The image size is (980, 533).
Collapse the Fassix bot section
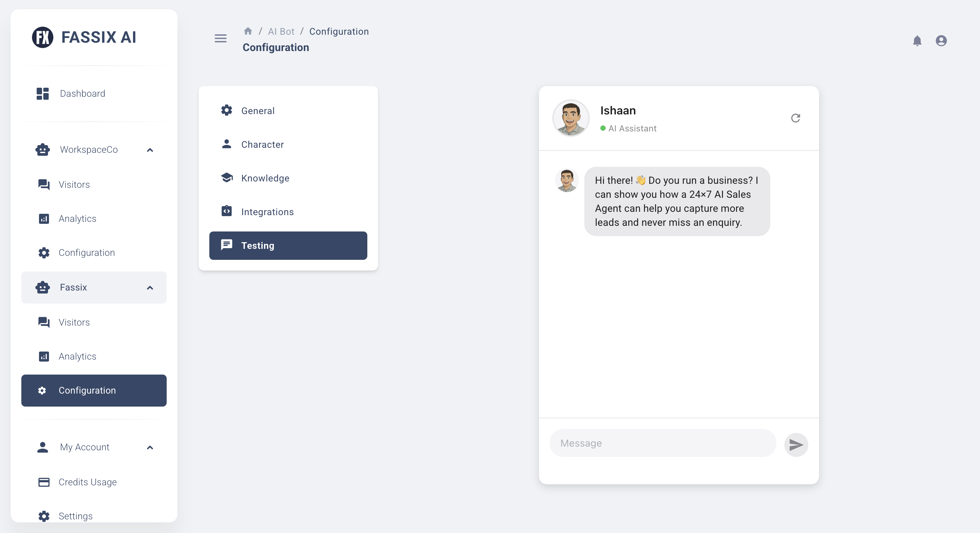tap(150, 288)
